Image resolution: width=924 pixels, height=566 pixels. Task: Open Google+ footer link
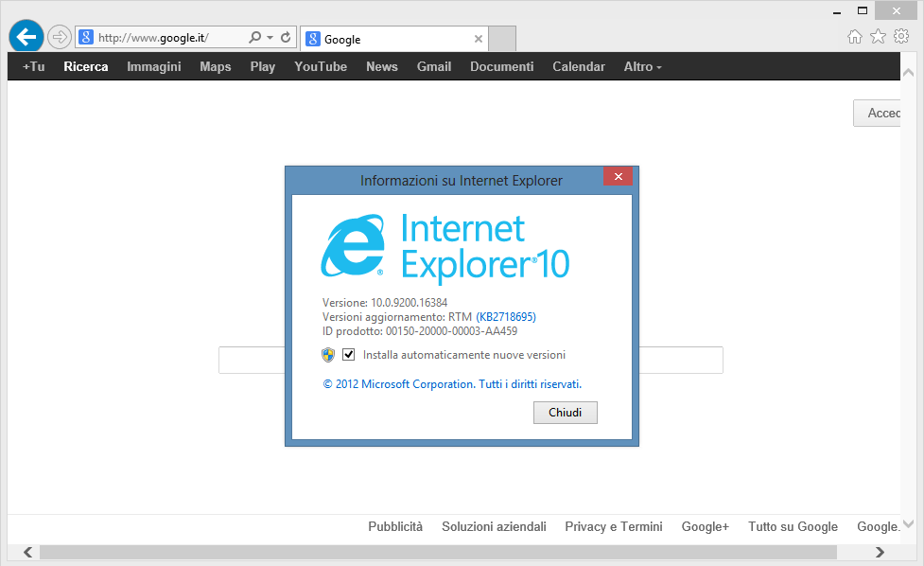706,526
